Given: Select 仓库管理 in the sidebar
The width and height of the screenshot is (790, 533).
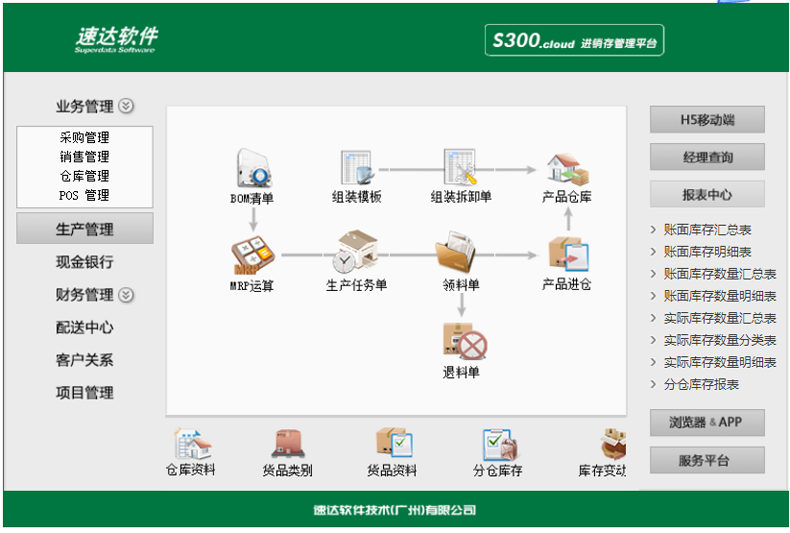Looking at the screenshot, I should click(85, 176).
